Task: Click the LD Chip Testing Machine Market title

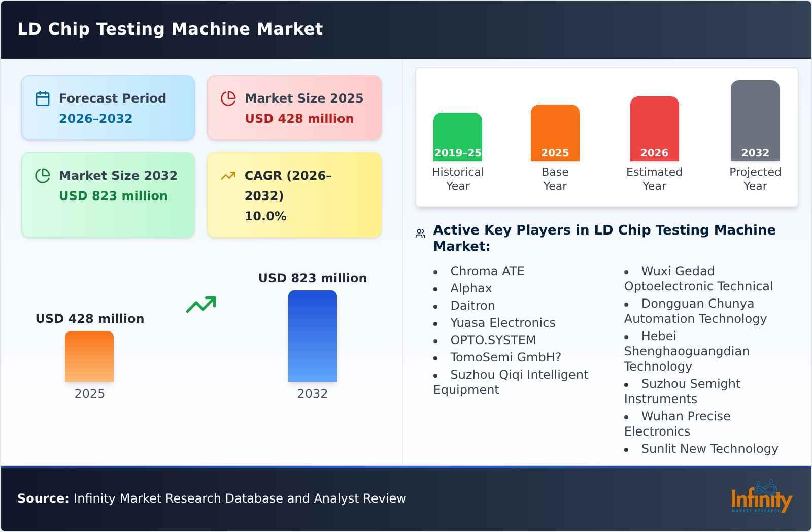Action: pyautogui.click(x=170, y=29)
